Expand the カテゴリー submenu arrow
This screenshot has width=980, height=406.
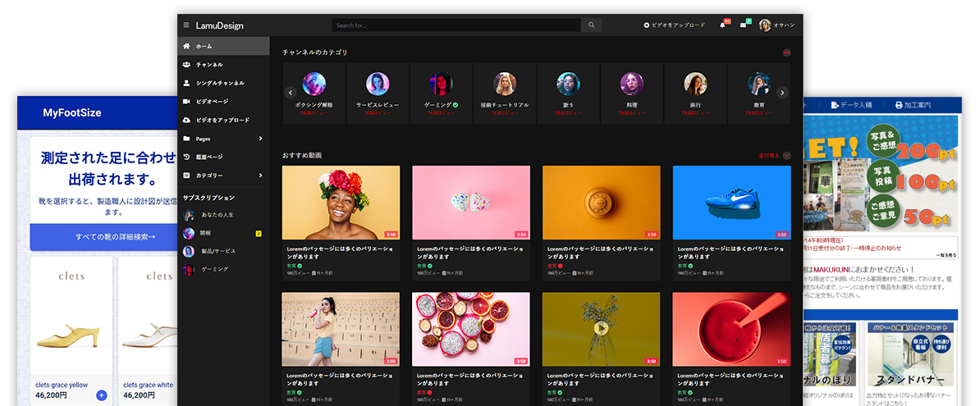(260, 176)
